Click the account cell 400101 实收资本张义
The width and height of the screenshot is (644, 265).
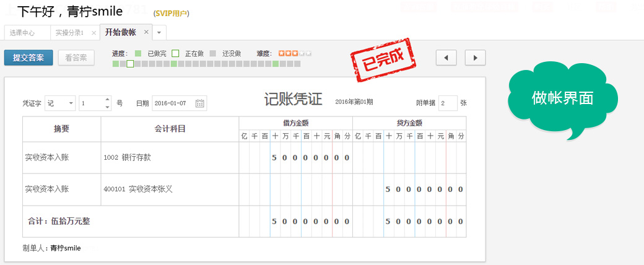170,189
